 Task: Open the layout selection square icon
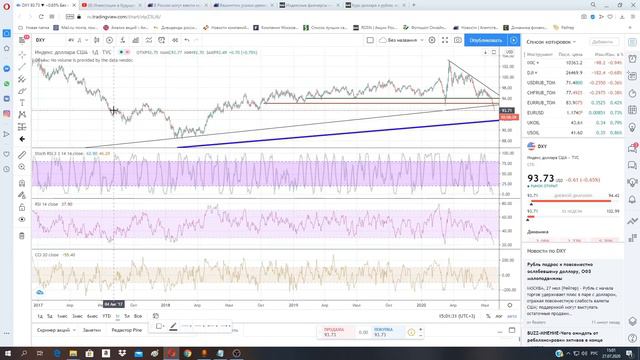point(370,40)
